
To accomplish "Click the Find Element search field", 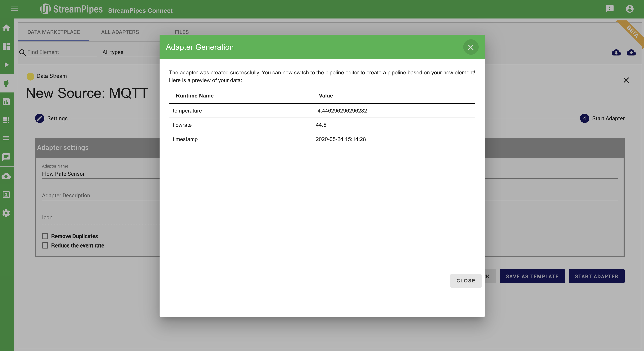I will (x=61, y=52).
